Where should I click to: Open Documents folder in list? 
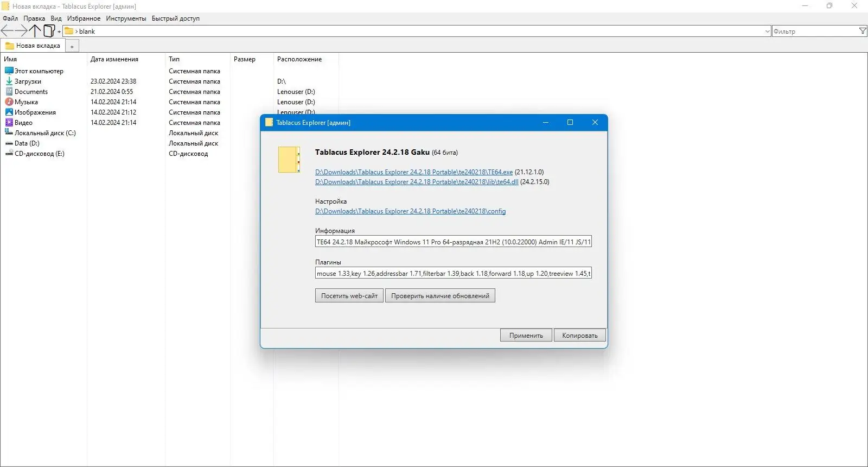coord(31,91)
